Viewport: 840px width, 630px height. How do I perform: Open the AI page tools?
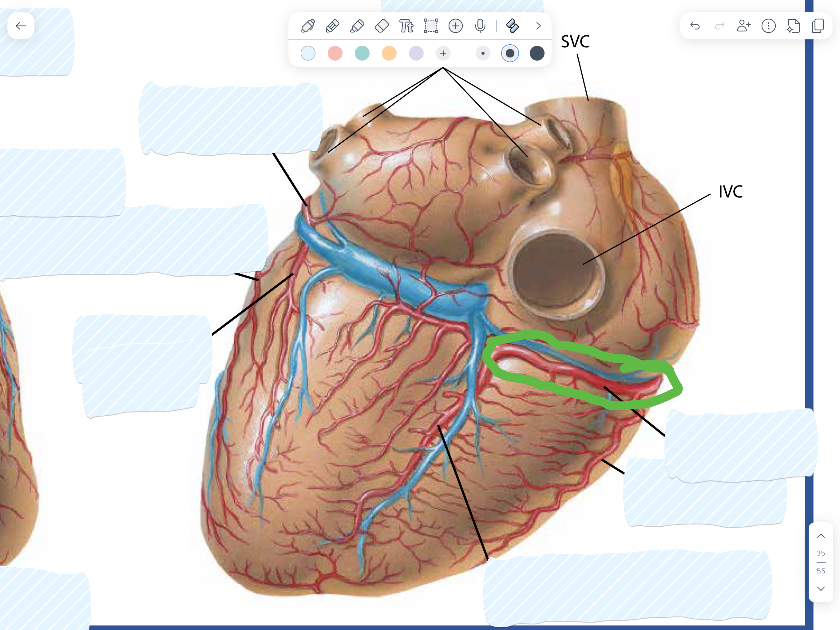pos(793,26)
